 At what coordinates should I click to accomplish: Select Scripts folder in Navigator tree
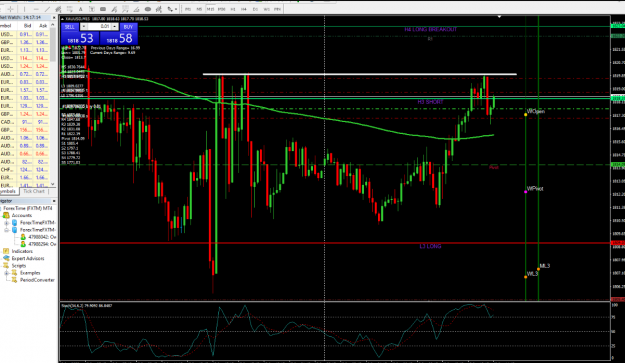coord(19,266)
